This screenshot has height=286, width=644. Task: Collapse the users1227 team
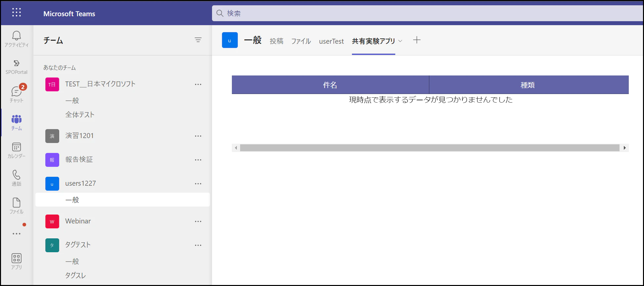coord(80,183)
